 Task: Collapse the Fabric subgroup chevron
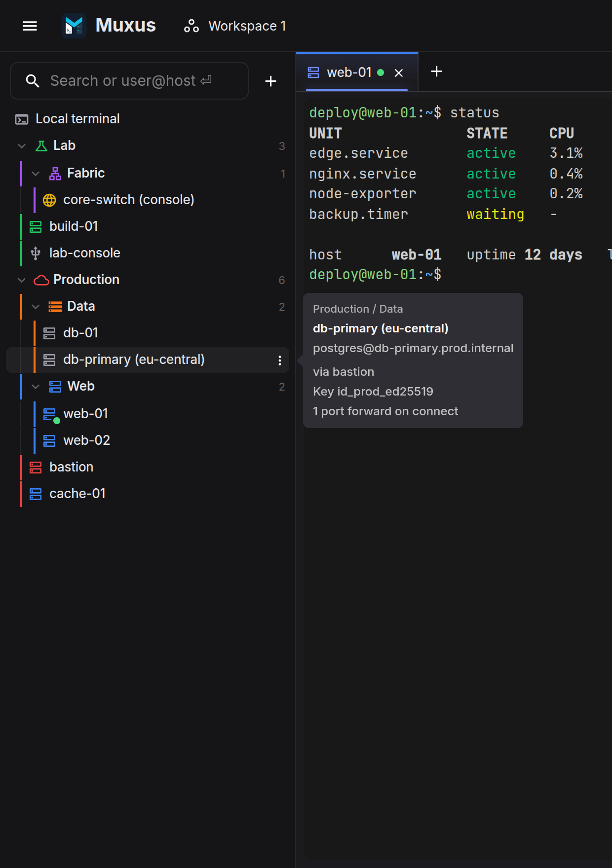pyautogui.click(x=36, y=173)
